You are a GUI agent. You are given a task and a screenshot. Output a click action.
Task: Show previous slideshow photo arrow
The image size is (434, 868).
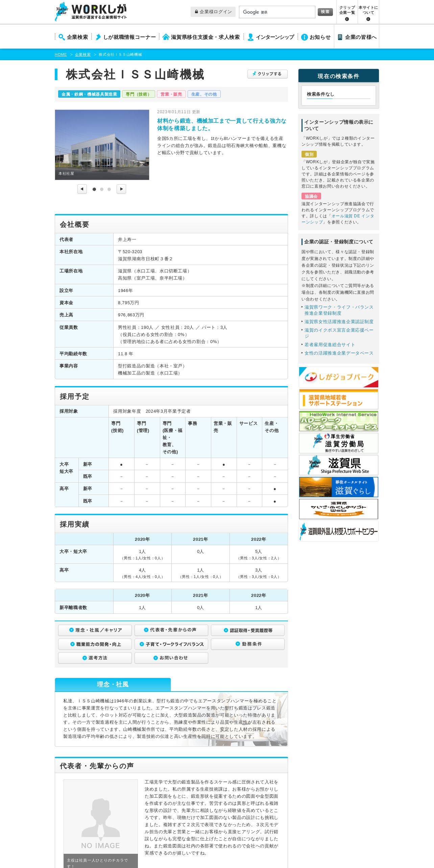[82, 189]
